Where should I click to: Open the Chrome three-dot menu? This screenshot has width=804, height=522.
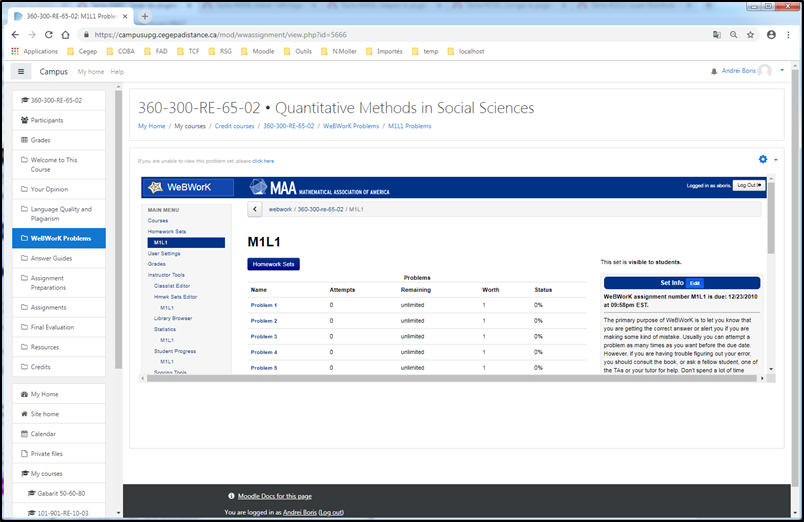pyautogui.click(x=789, y=34)
